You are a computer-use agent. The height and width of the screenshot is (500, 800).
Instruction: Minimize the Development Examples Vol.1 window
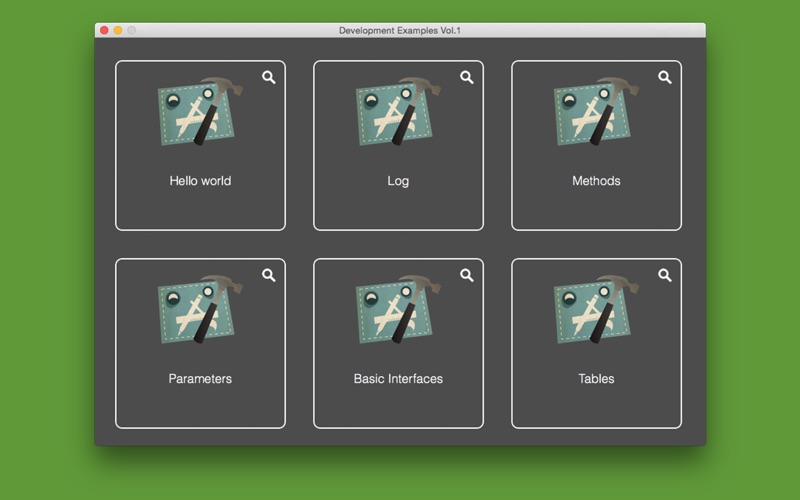pos(118,30)
